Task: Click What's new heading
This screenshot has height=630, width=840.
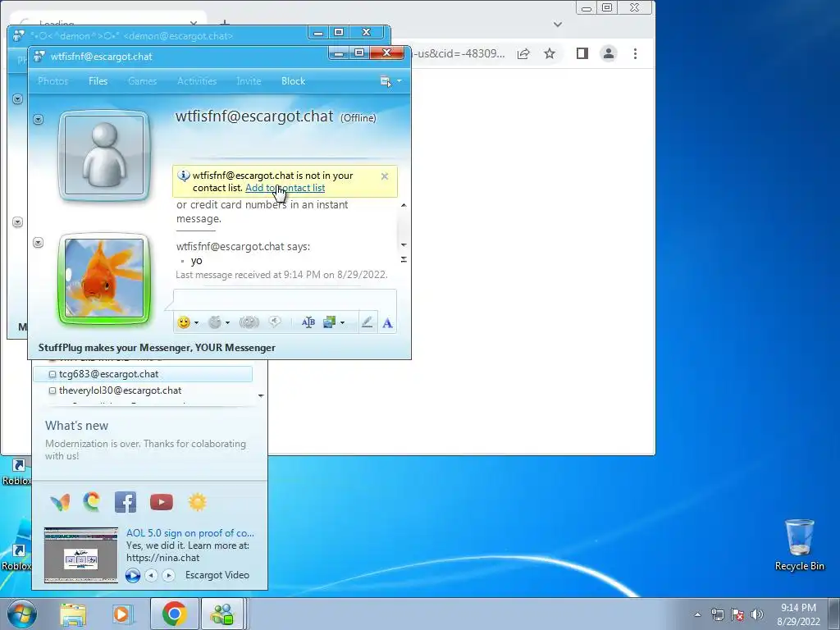Action: (76, 426)
